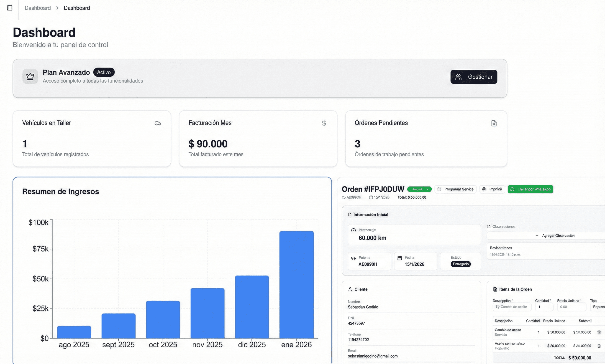Click inside the Precio Unitario input field

coord(572,307)
